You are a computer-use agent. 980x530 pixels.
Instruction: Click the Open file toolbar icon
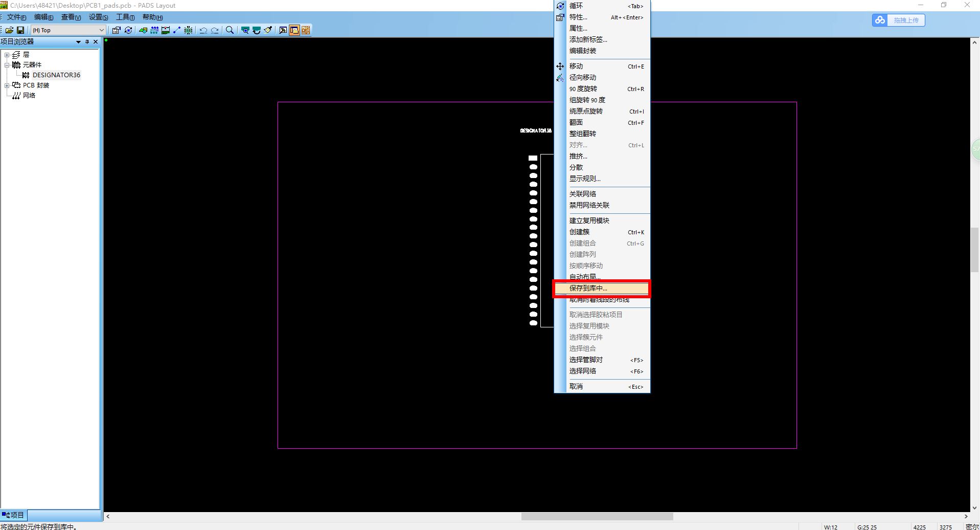(9, 30)
